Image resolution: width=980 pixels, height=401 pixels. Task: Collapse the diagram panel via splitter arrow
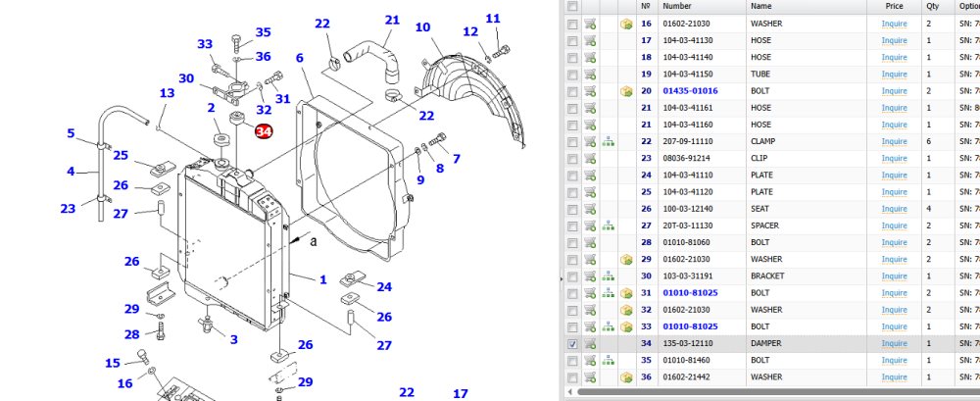coord(562,277)
